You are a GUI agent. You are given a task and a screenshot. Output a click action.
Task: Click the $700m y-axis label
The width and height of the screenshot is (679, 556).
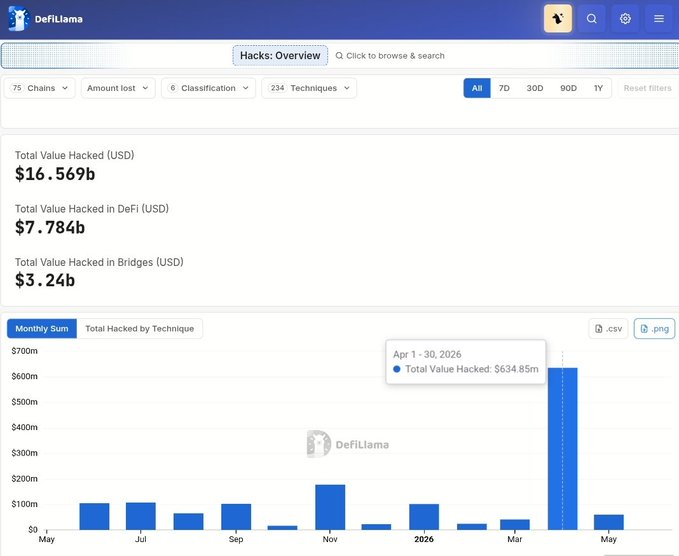(25, 351)
